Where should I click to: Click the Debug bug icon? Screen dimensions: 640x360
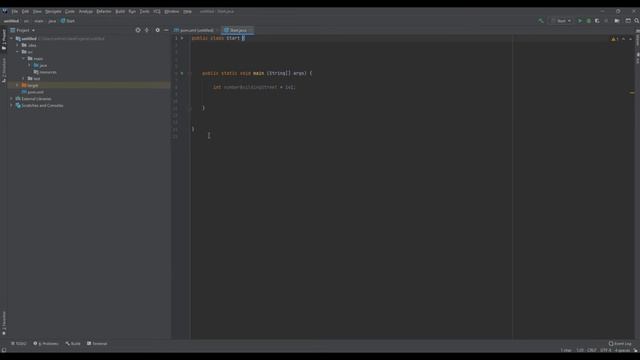point(589,21)
